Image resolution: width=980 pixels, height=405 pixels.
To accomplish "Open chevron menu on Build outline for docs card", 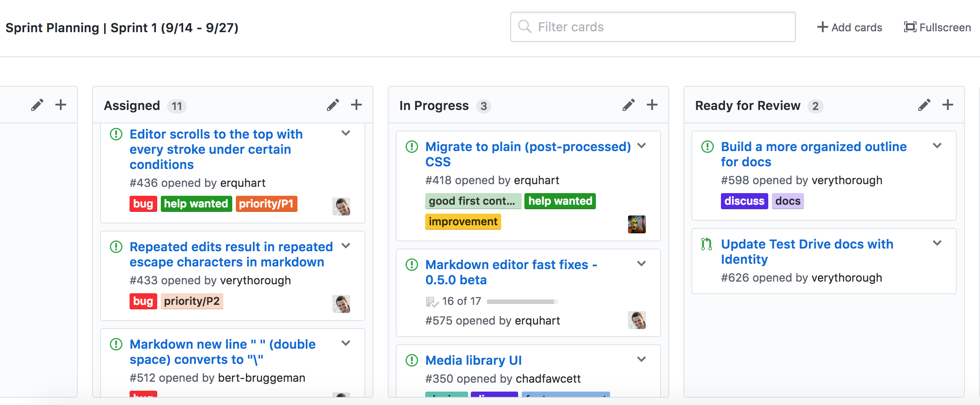I will pos(937,146).
